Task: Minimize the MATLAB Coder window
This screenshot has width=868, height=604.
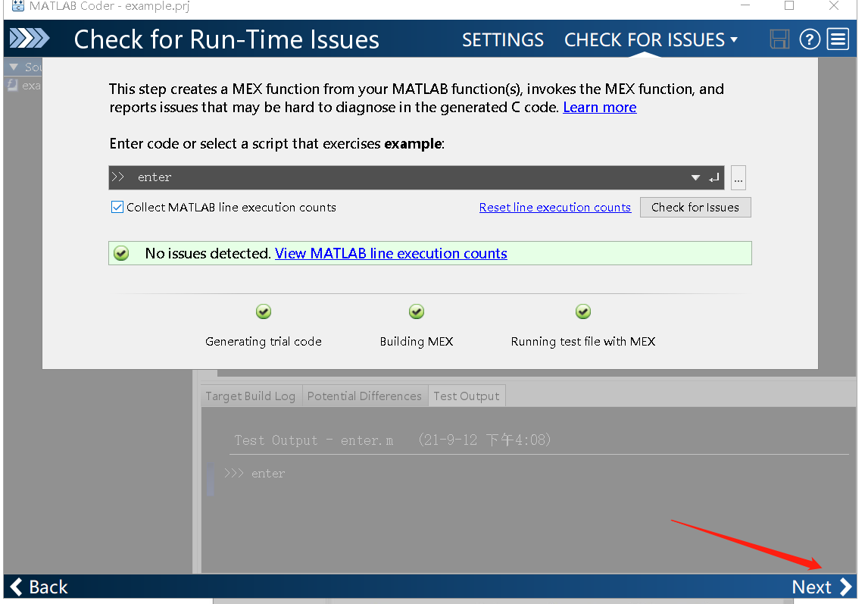Action: click(x=745, y=6)
